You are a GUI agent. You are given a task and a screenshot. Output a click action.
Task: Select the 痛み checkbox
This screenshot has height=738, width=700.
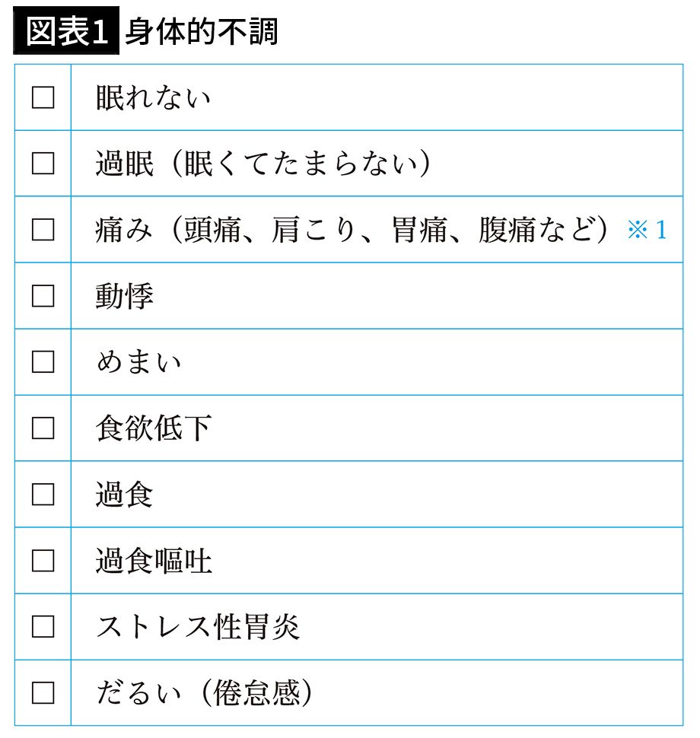tap(43, 230)
